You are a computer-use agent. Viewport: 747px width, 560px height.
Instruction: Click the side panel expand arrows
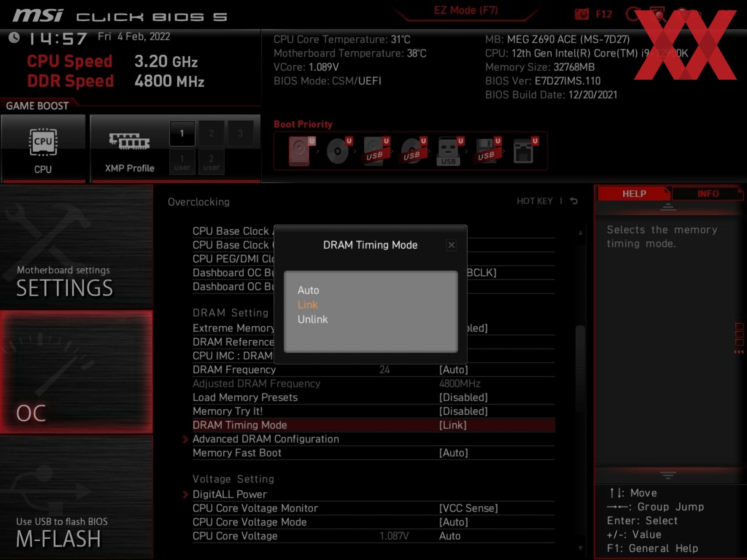738,352
